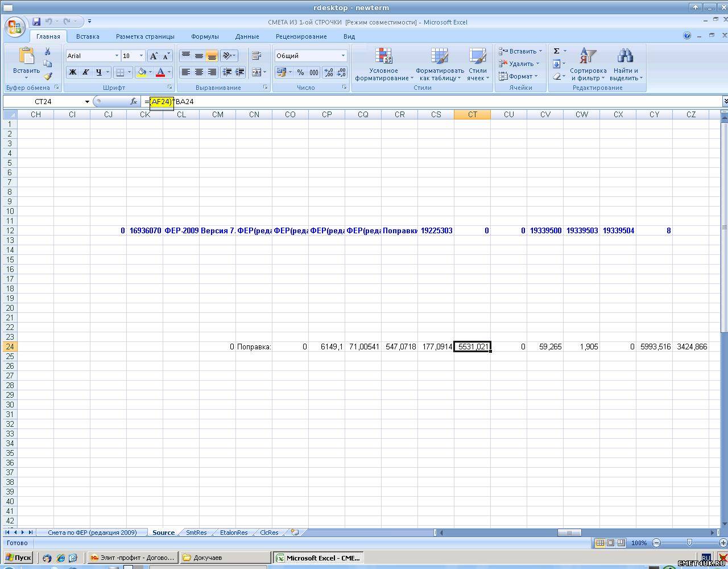Toggle italic (К) formatting
728x569 pixels.
tap(85, 72)
